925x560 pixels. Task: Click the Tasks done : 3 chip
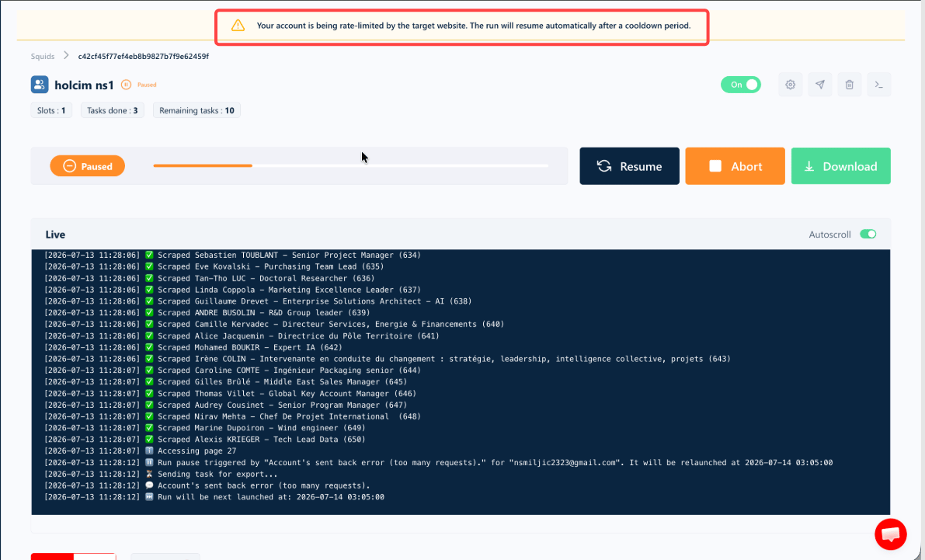pos(112,110)
